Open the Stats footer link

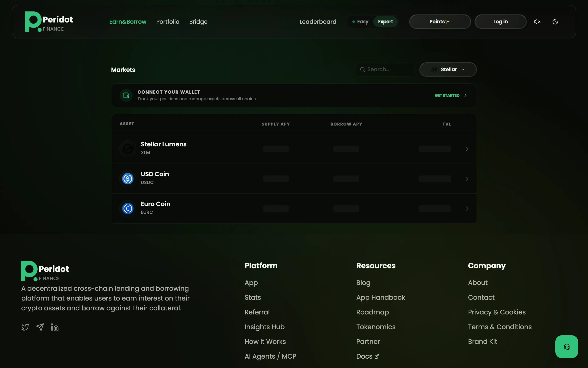tap(253, 297)
